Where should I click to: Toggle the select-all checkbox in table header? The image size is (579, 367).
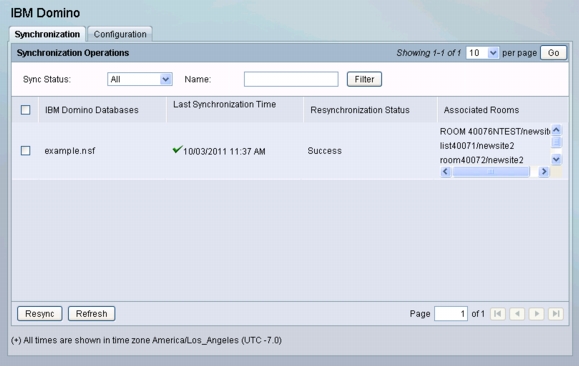25,110
